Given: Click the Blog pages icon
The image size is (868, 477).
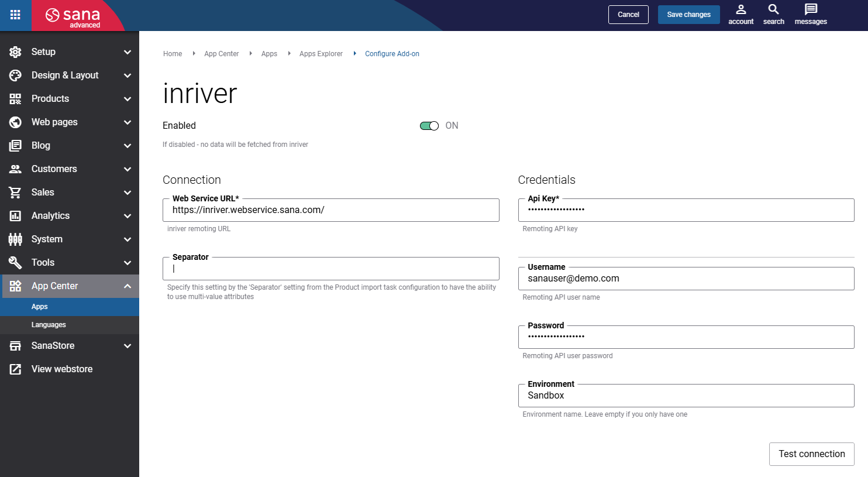Looking at the screenshot, I should click(x=15, y=146).
